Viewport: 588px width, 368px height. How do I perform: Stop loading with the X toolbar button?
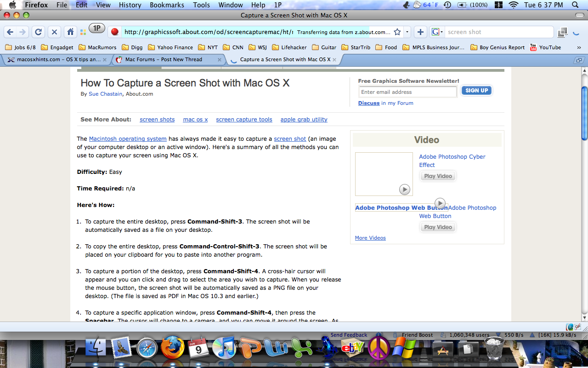click(x=54, y=32)
